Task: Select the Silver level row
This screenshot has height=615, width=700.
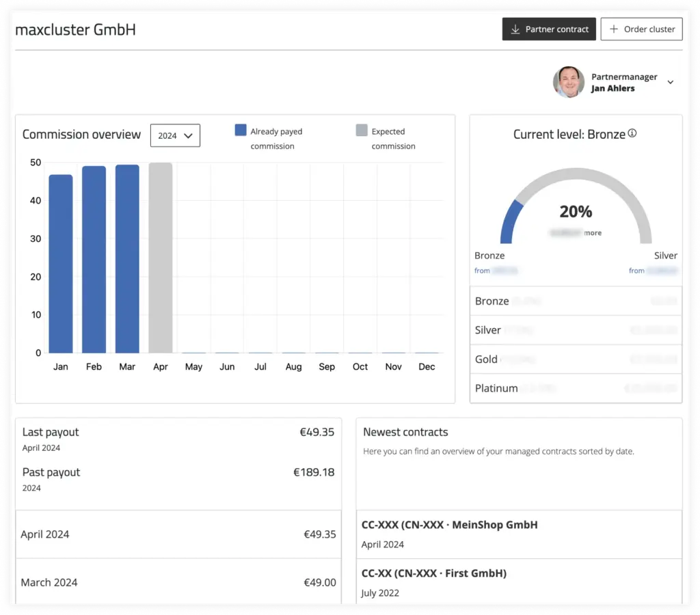Action: (576, 330)
